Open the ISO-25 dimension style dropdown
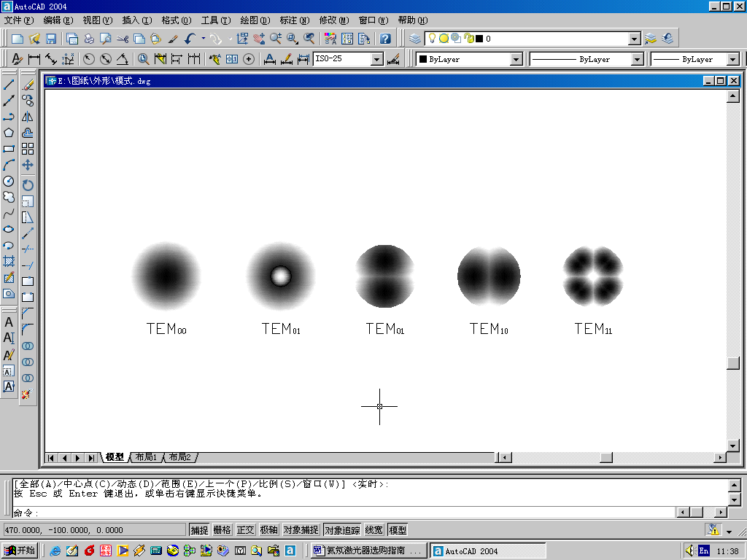The height and width of the screenshot is (560, 747). pos(376,59)
